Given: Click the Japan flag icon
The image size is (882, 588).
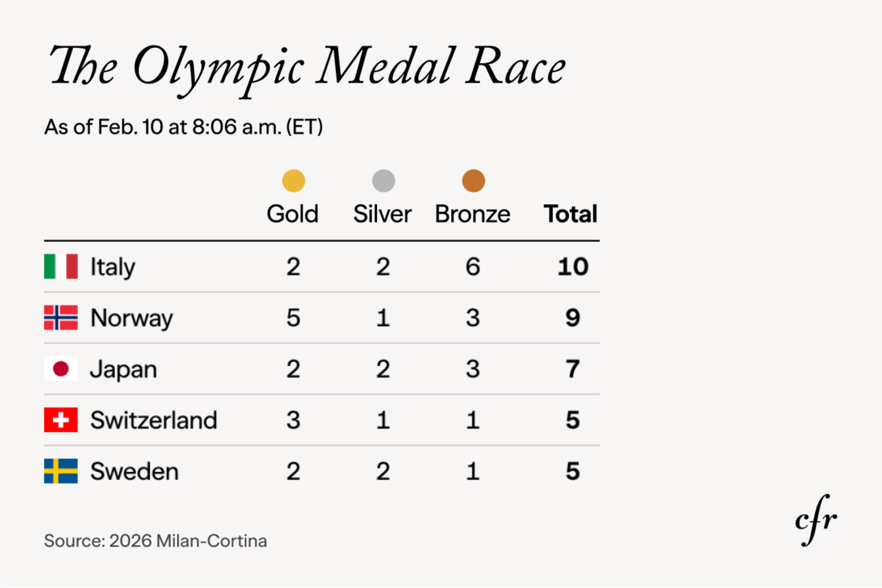Looking at the screenshot, I should click(61, 369).
